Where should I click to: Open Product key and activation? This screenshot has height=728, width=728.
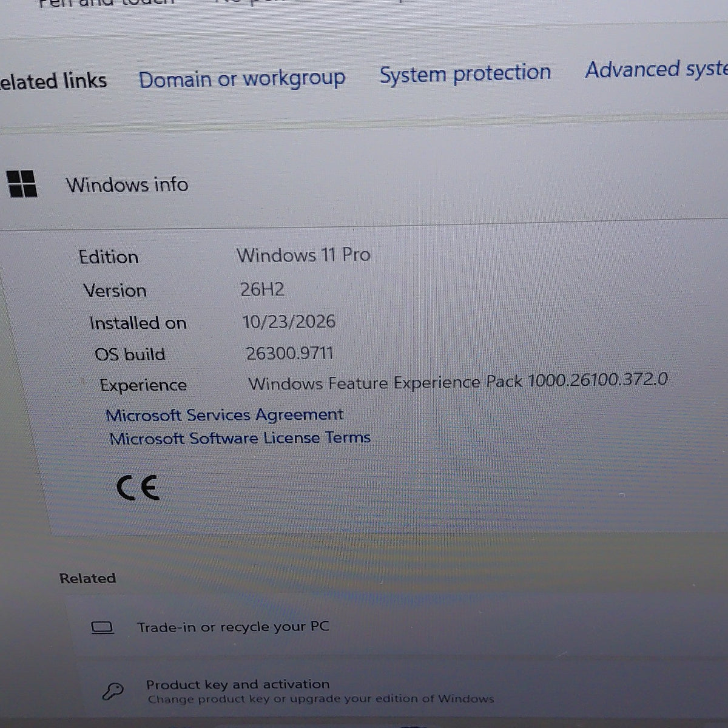coord(238,684)
